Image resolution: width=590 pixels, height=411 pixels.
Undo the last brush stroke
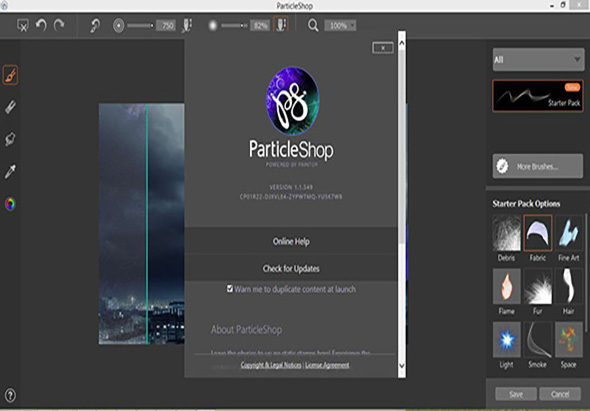pos(41,25)
